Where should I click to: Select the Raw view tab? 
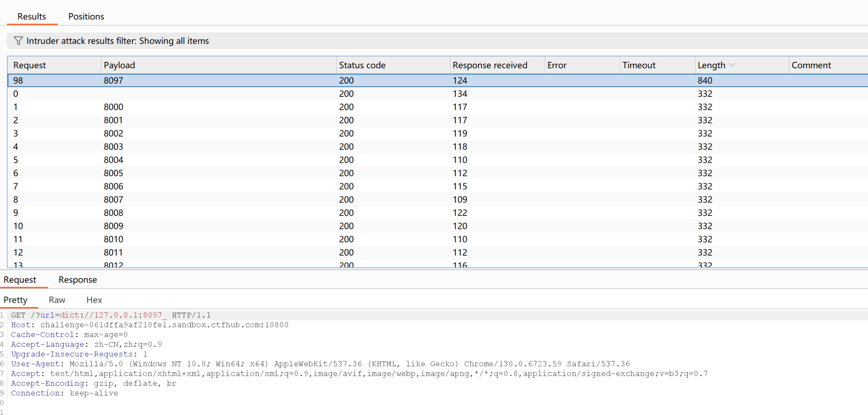57,300
